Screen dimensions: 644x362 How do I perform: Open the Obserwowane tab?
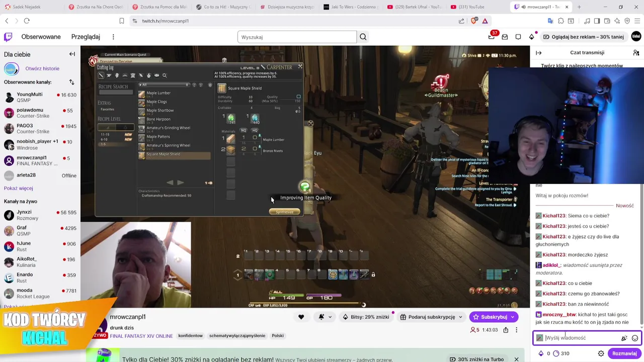[x=41, y=37]
